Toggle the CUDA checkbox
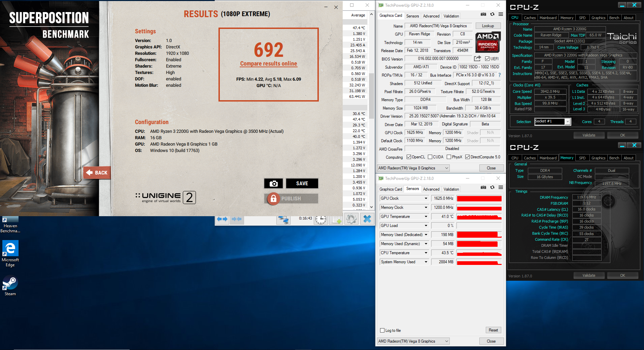644x350 pixels. [x=430, y=157]
